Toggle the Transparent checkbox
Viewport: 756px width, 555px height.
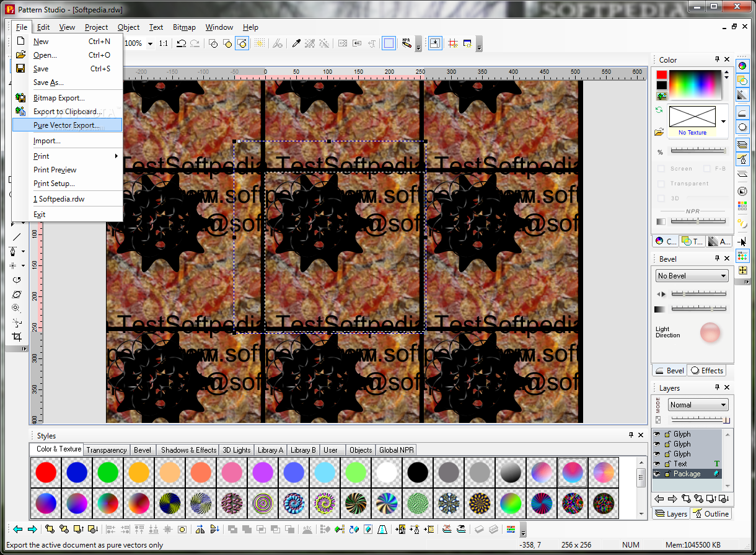pos(661,184)
